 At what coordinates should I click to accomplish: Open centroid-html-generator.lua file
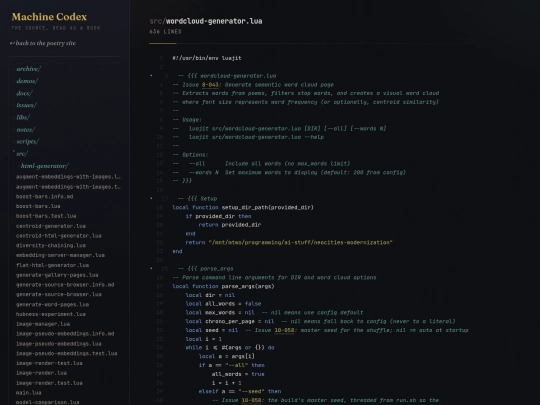59,236
